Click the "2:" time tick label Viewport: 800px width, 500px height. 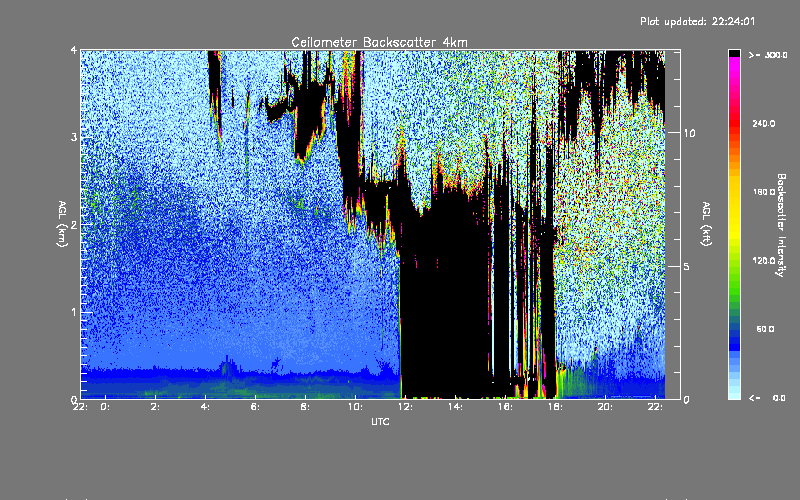[x=155, y=407]
